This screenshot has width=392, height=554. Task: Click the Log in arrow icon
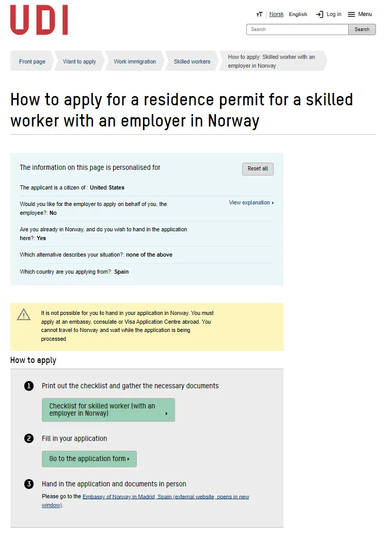[x=320, y=14]
